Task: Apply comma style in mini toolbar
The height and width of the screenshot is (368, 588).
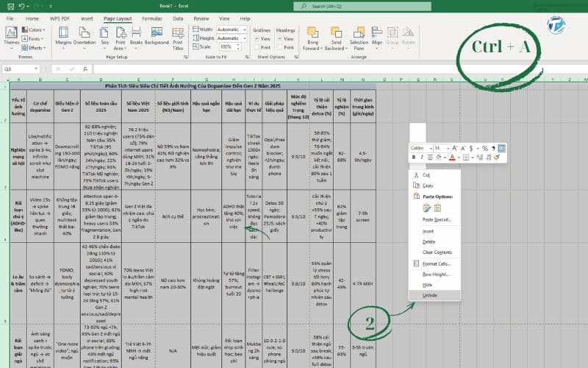Action: (493, 149)
